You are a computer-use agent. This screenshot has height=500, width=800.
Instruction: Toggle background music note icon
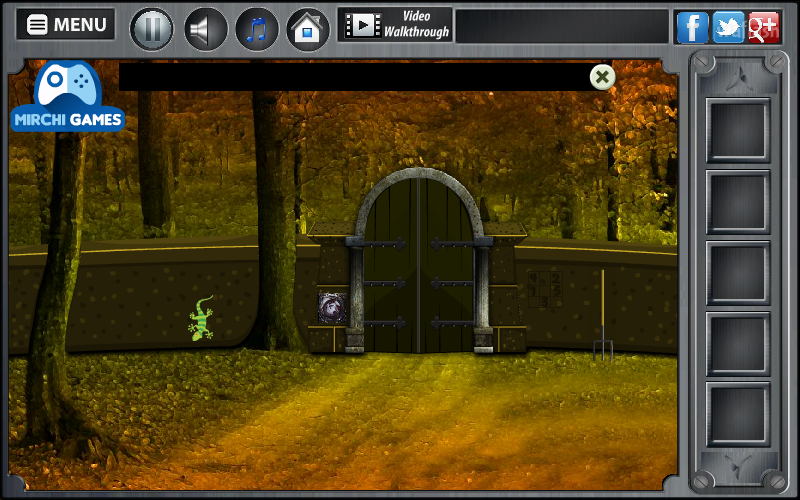tap(257, 29)
